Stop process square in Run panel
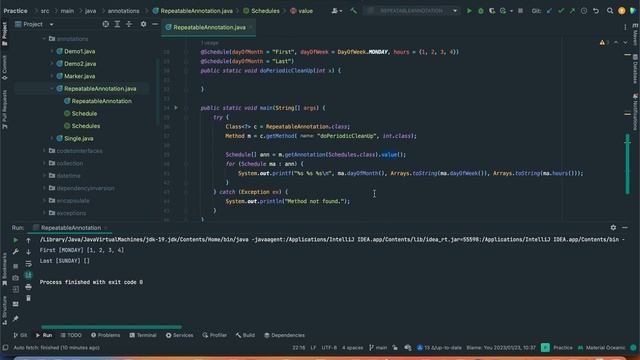This screenshot has width=640, height=360. click(16, 266)
